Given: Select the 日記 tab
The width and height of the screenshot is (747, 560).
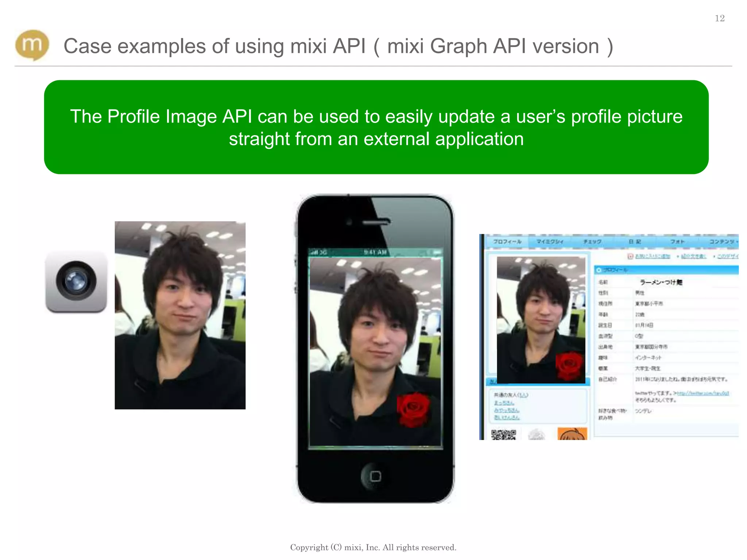Looking at the screenshot, I should coord(635,242).
